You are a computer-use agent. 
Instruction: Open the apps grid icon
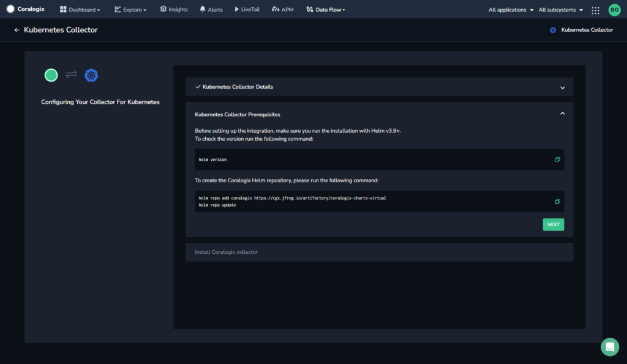point(595,10)
